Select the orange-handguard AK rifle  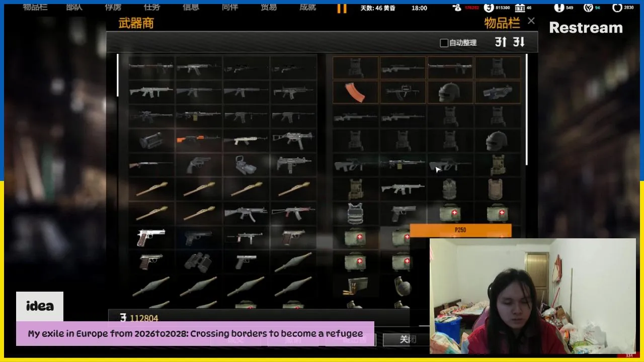click(x=198, y=139)
